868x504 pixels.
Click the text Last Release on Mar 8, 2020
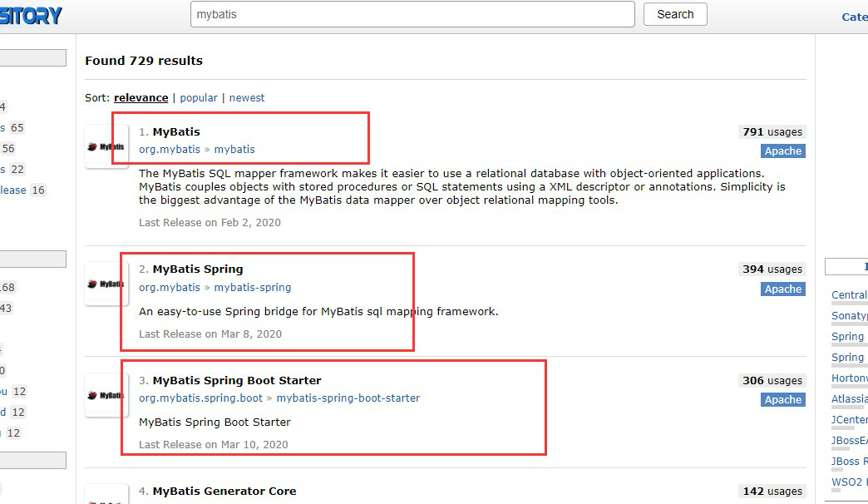pos(210,334)
